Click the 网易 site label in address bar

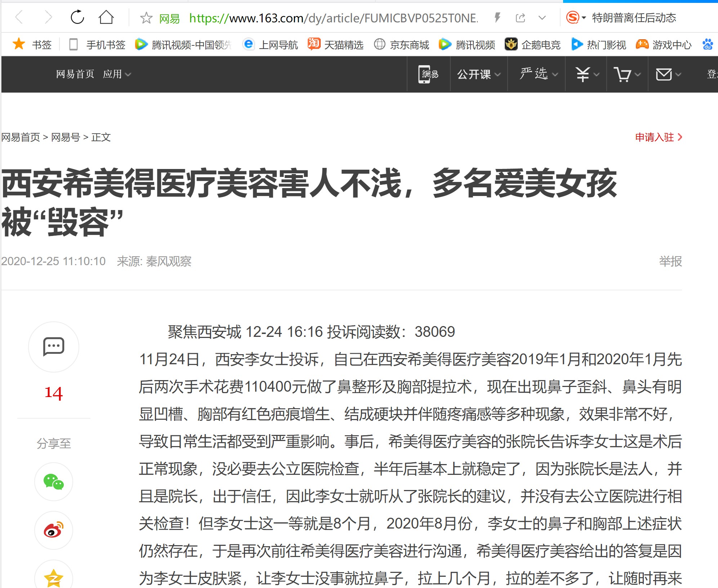pos(169,18)
